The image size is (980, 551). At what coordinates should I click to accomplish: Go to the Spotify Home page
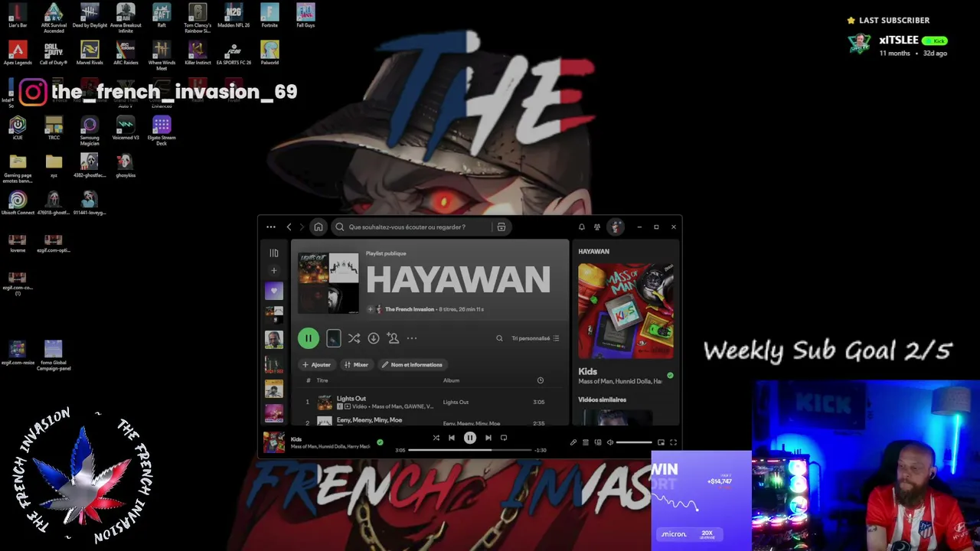pyautogui.click(x=318, y=227)
